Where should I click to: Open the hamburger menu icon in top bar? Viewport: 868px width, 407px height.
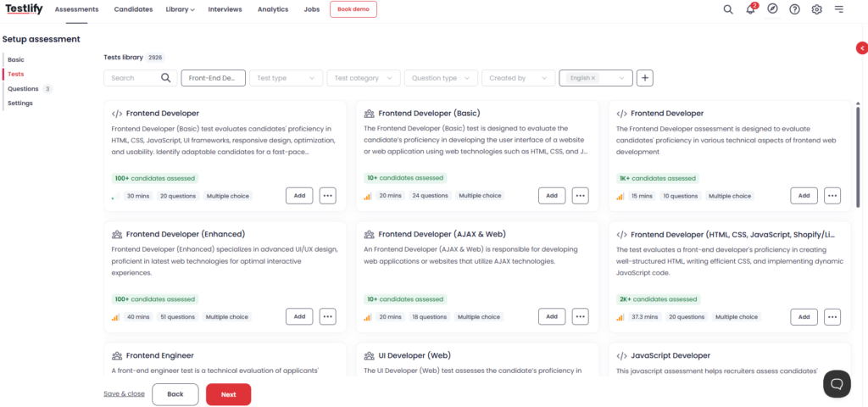[x=838, y=9]
